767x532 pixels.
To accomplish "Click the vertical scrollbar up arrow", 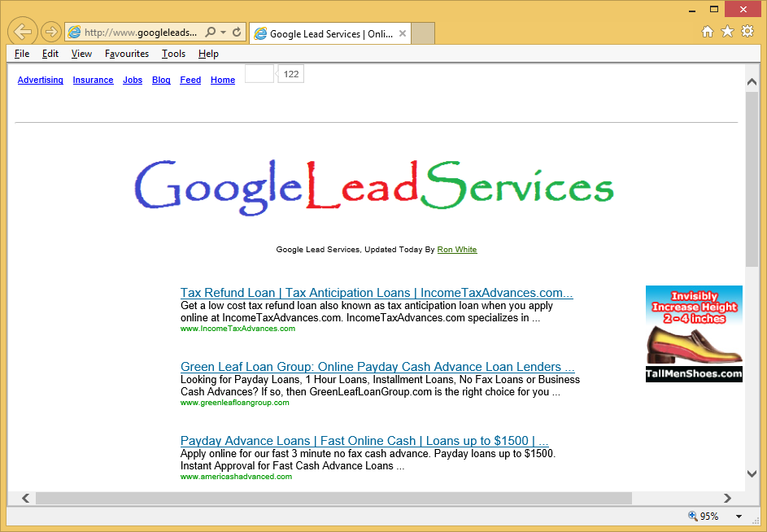I will tap(752, 82).
